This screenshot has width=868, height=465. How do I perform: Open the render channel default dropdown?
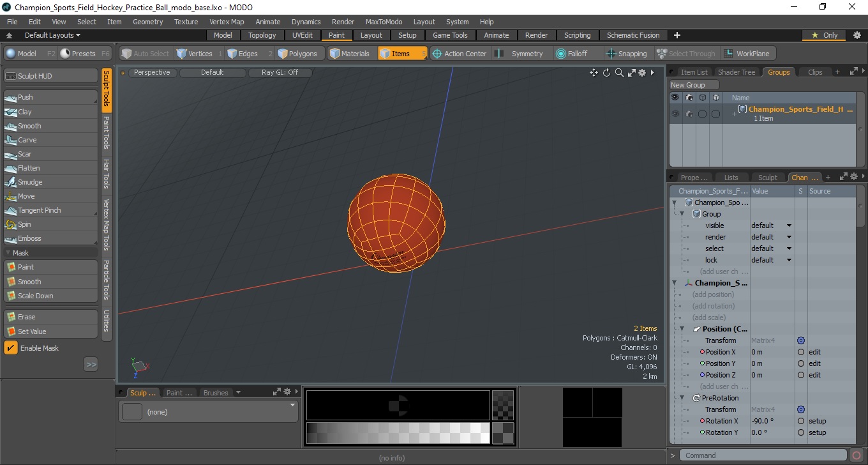772,237
